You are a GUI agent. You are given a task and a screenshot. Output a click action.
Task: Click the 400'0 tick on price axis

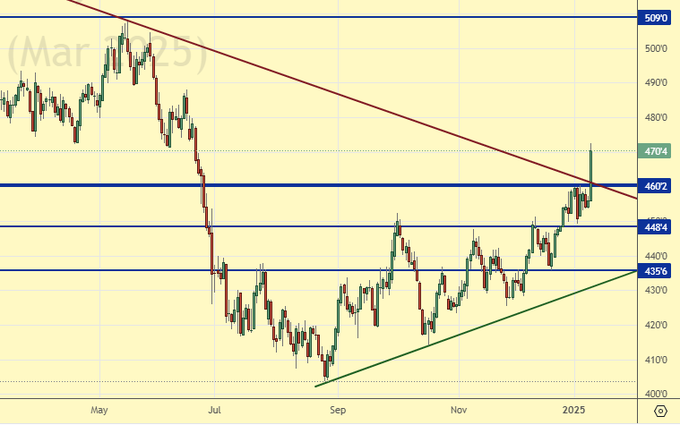(657, 394)
